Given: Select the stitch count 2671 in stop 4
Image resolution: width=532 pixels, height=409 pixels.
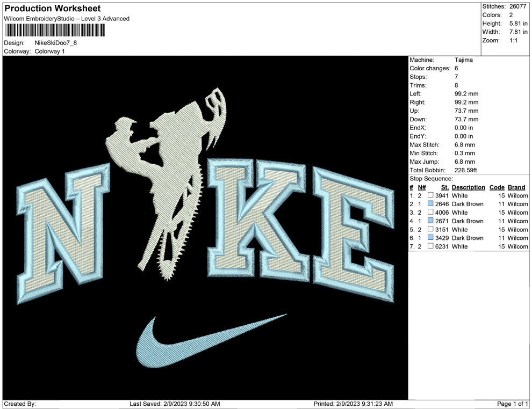Looking at the screenshot, I should (x=442, y=221).
